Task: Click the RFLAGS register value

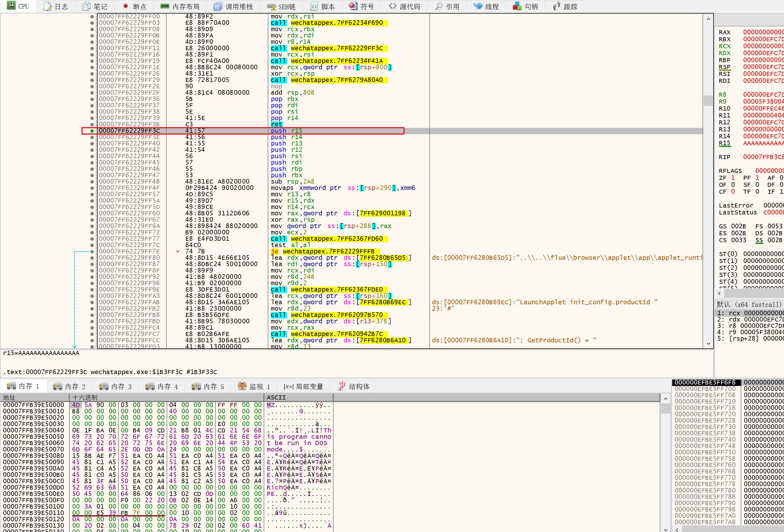Action: coord(769,171)
